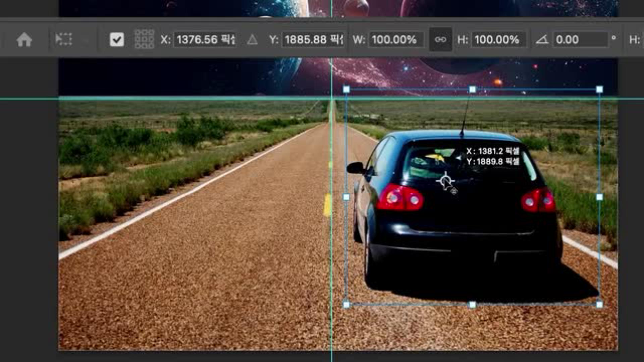Screen dimensions: 644x362
Task: Click the top-left transform handle
Action: [346, 89]
